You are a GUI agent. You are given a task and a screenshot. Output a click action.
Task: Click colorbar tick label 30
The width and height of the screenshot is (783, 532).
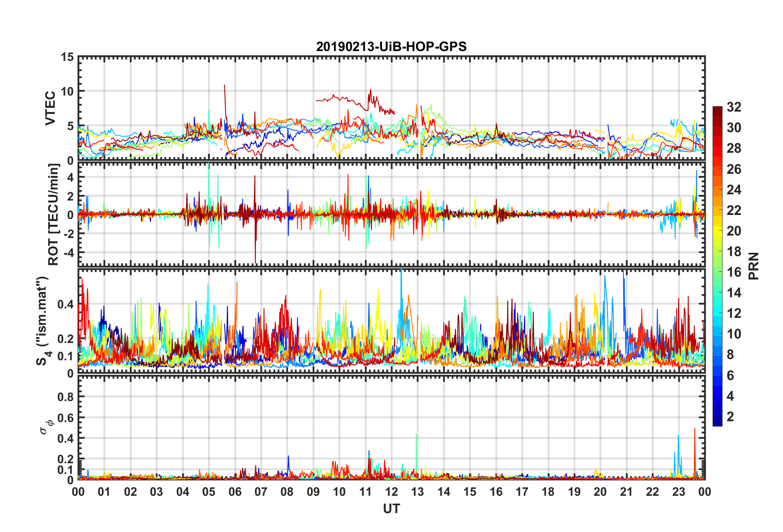tap(734, 128)
